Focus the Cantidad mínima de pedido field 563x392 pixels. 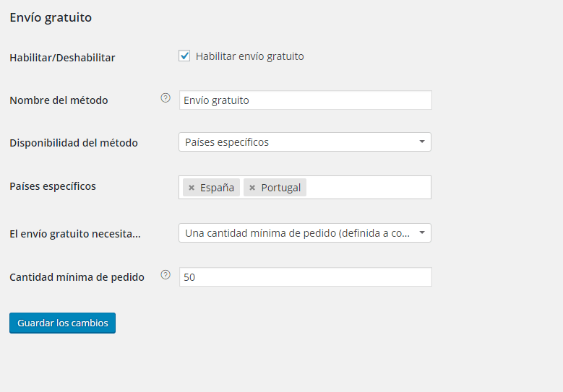pyautogui.click(x=306, y=277)
